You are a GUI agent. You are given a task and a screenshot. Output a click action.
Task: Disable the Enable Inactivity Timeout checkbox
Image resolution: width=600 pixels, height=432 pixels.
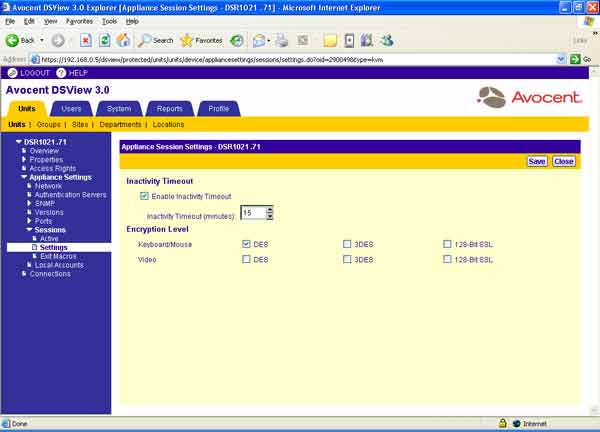point(146,196)
